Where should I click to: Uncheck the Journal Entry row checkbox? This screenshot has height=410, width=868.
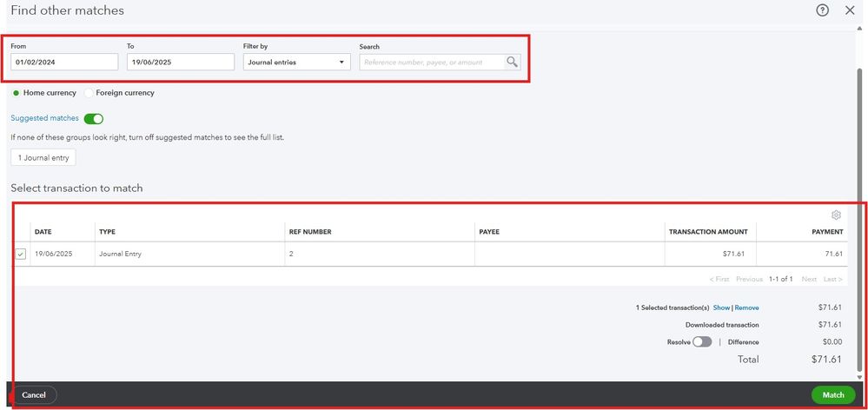coord(21,254)
